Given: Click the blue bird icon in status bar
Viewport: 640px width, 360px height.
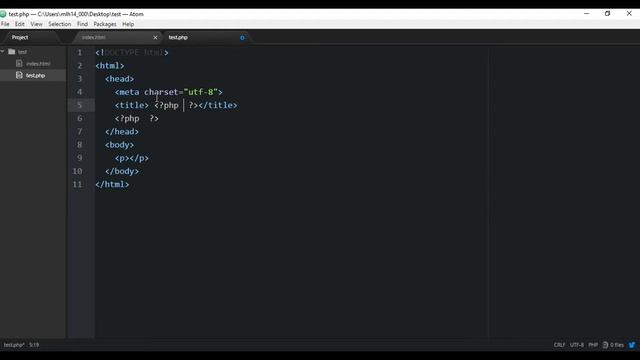Looking at the screenshot, I should 632,345.
